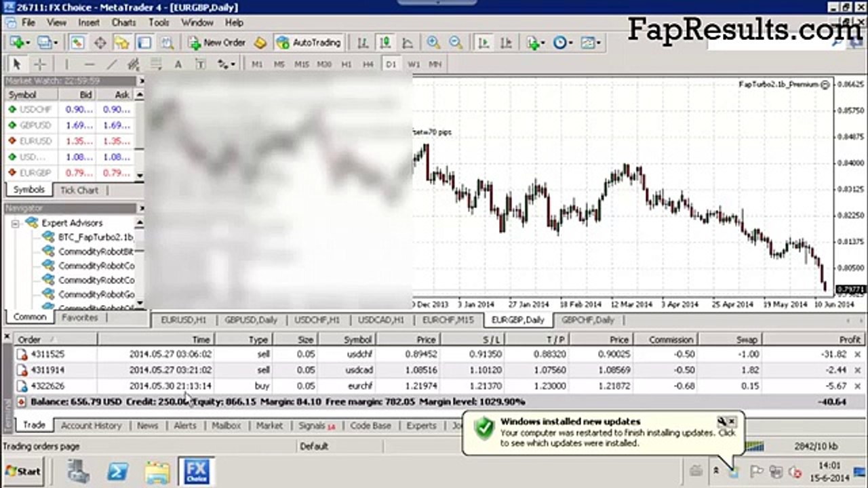
Task: Switch chart to Candlesticks style
Action: point(385,43)
